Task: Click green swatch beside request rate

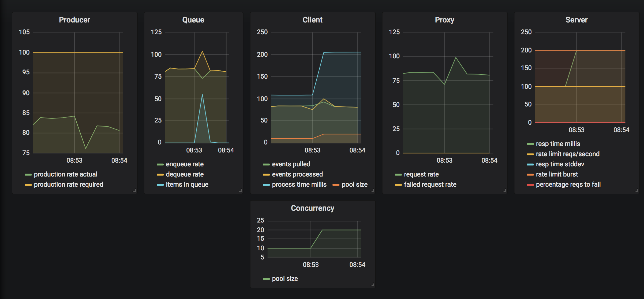Action: 398,175
